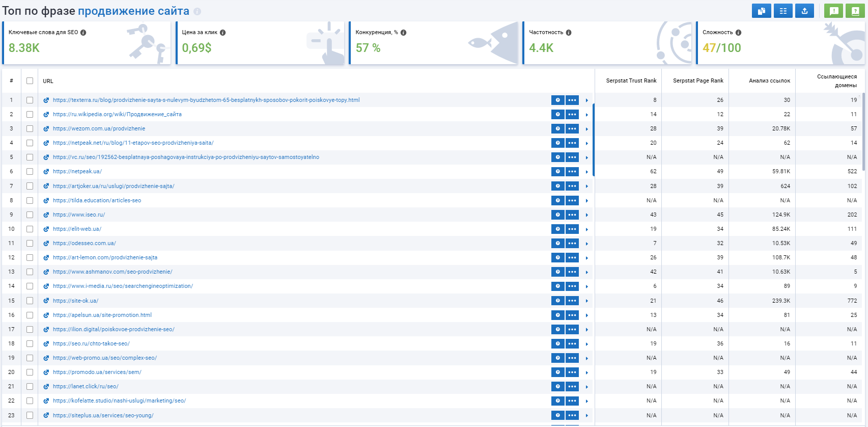Open the help book icon button

[x=855, y=11]
